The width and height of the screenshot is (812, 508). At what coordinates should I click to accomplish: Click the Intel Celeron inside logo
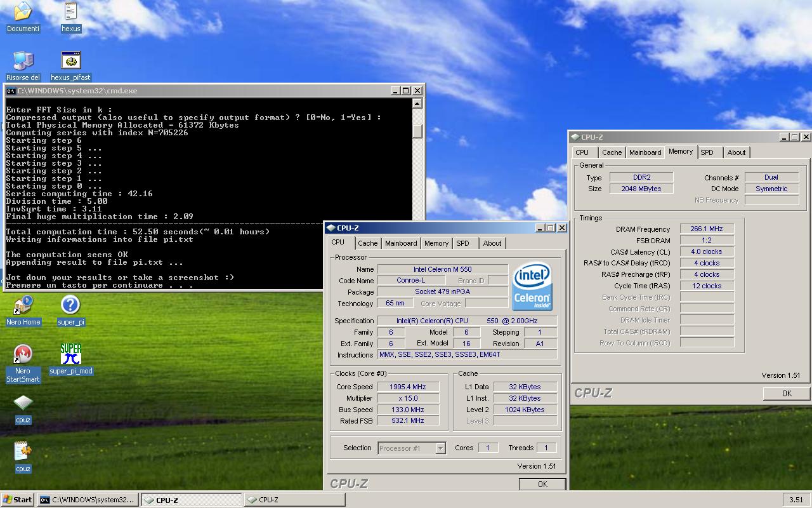pos(533,288)
